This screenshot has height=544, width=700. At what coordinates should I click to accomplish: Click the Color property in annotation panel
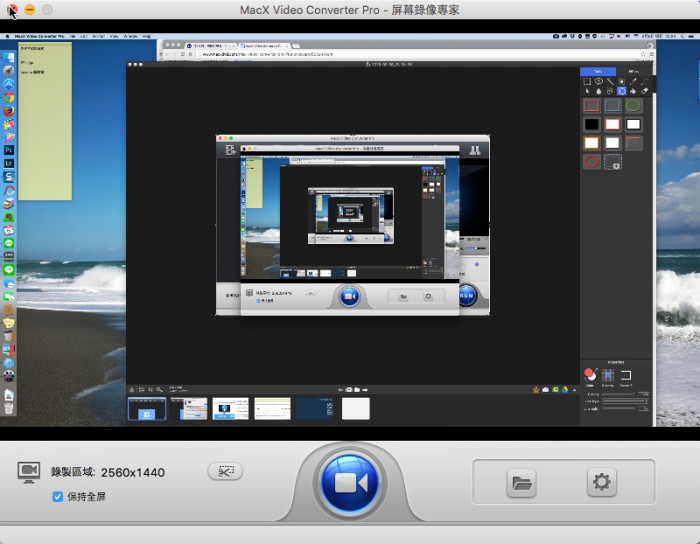click(x=591, y=375)
